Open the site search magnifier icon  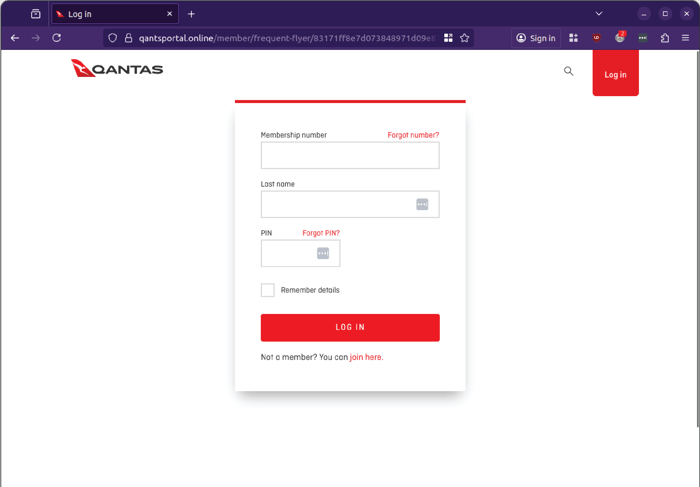point(569,71)
